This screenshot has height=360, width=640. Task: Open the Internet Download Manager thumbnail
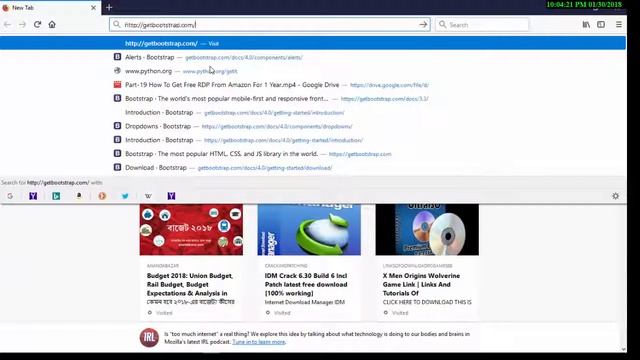tap(309, 230)
